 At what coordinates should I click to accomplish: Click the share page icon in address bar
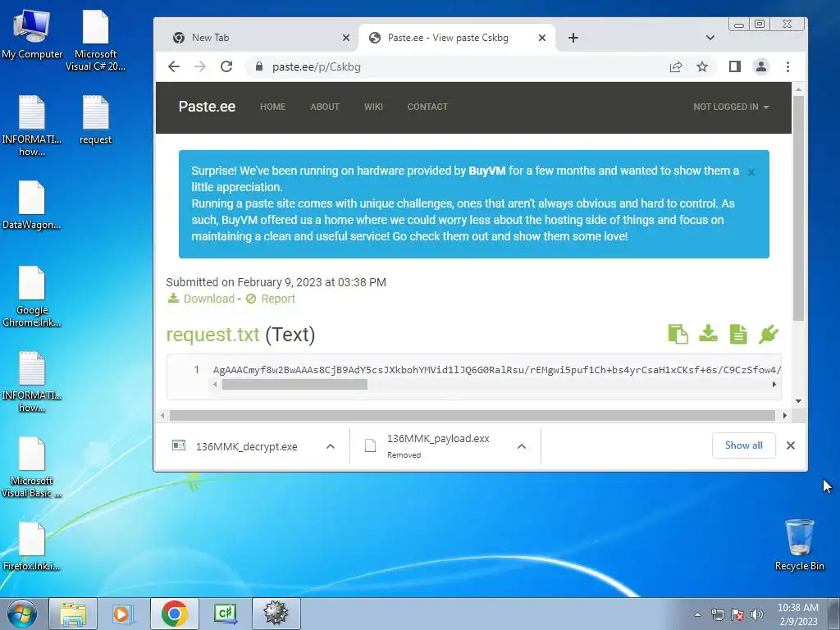click(x=676, y=67)
